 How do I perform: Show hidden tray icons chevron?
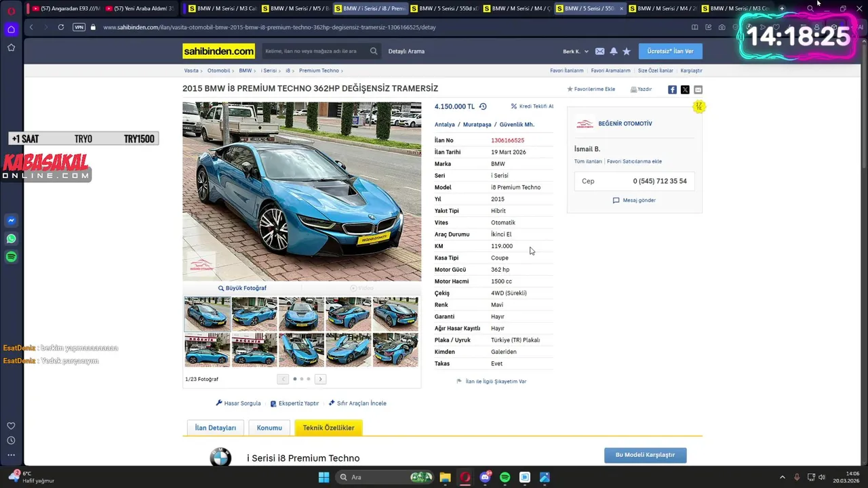(x=782, y=477)
